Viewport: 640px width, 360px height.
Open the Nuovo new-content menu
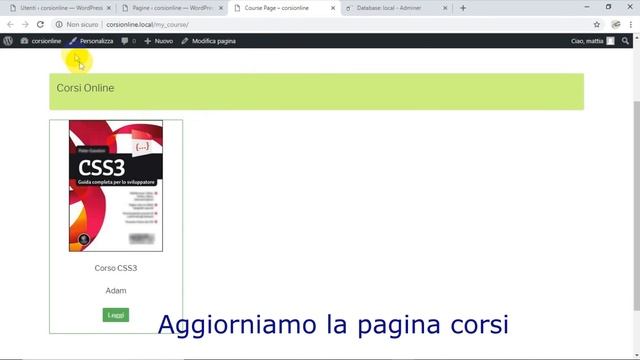tap(158, 41)
